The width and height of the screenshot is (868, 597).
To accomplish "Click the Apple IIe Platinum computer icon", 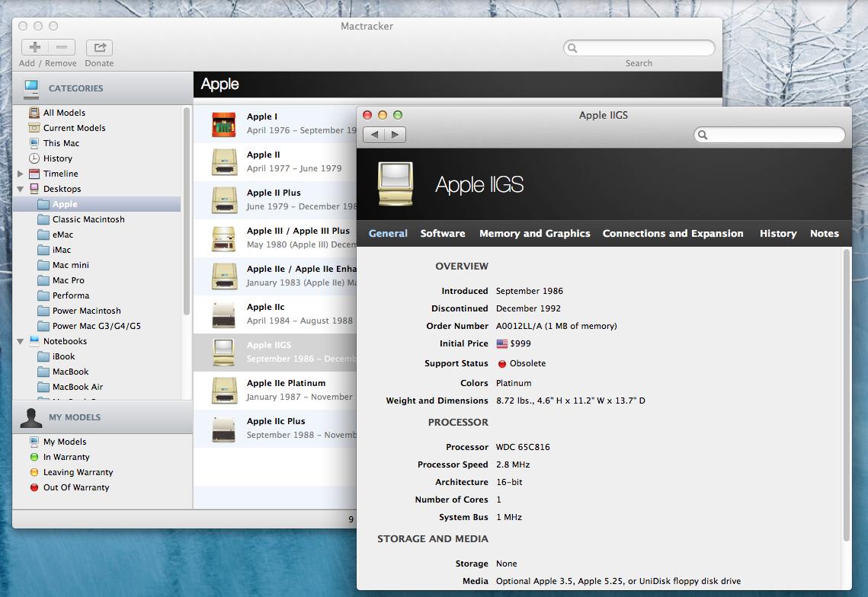I will (x=223, y=391).
